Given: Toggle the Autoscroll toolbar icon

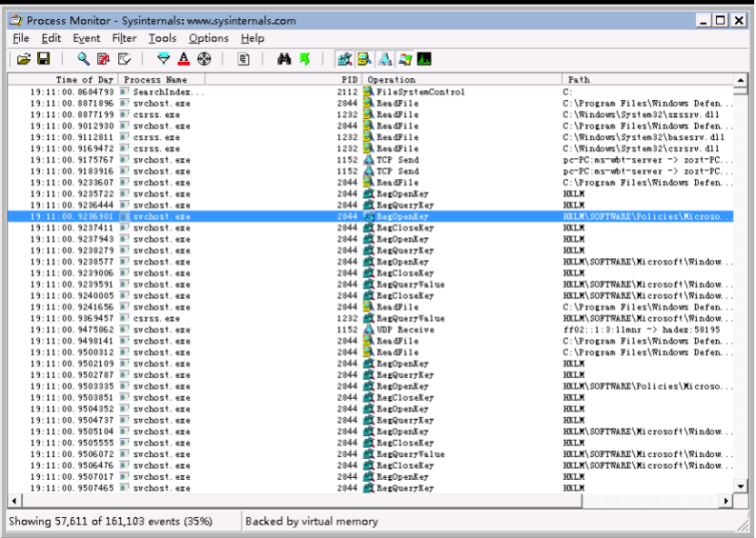Looking at the screenshot, I should [x=104, y=59].
